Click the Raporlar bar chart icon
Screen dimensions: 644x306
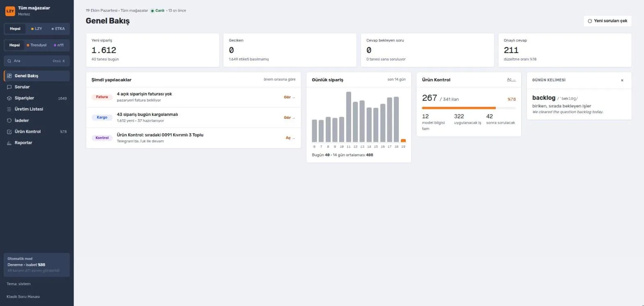9,143
